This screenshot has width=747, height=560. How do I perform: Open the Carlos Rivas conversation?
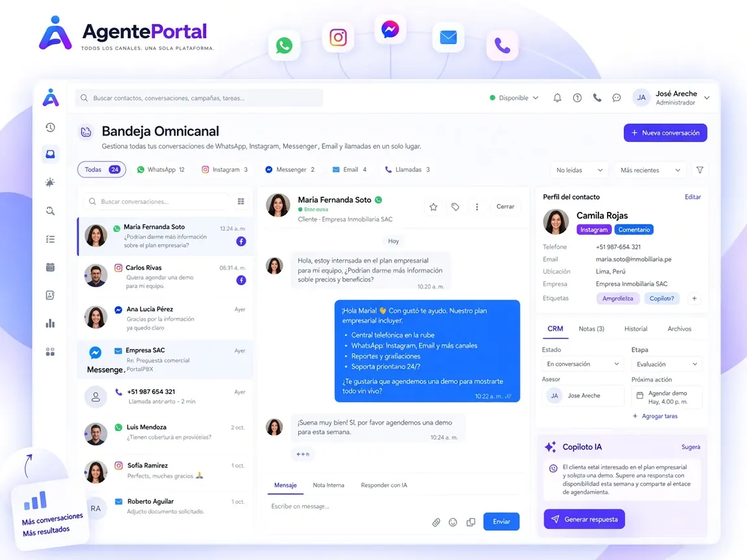[165, 276]
